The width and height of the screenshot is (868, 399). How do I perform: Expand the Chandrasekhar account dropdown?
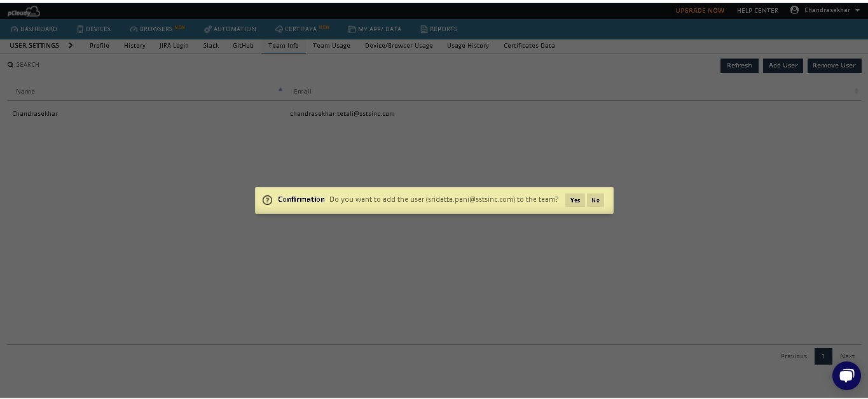click(857, 10)
